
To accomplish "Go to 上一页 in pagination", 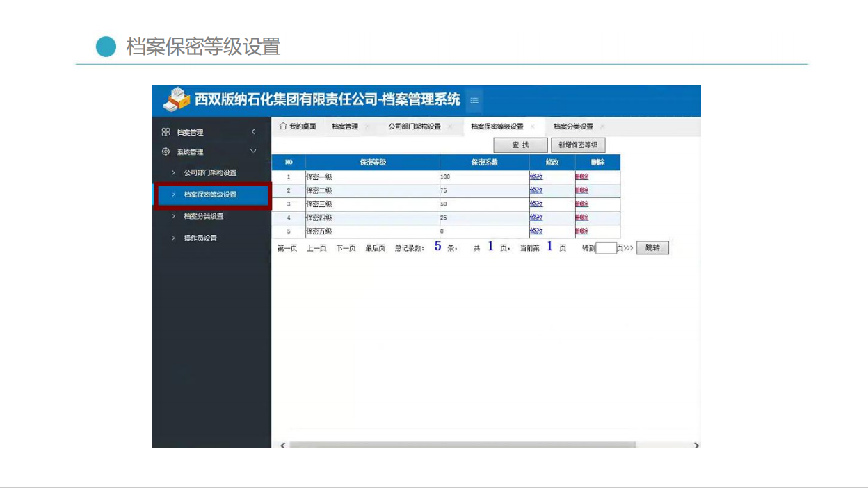I will pyautogui.click(x=316, y=248).
